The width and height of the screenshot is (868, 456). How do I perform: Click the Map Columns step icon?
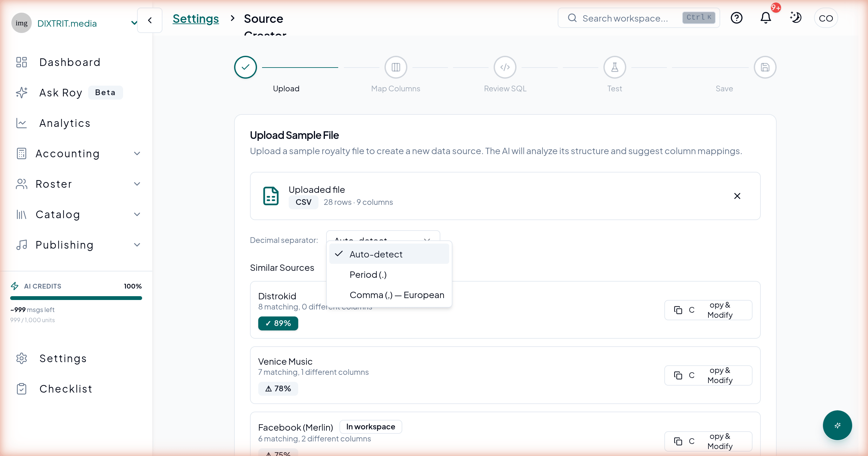tap(396, 67)
